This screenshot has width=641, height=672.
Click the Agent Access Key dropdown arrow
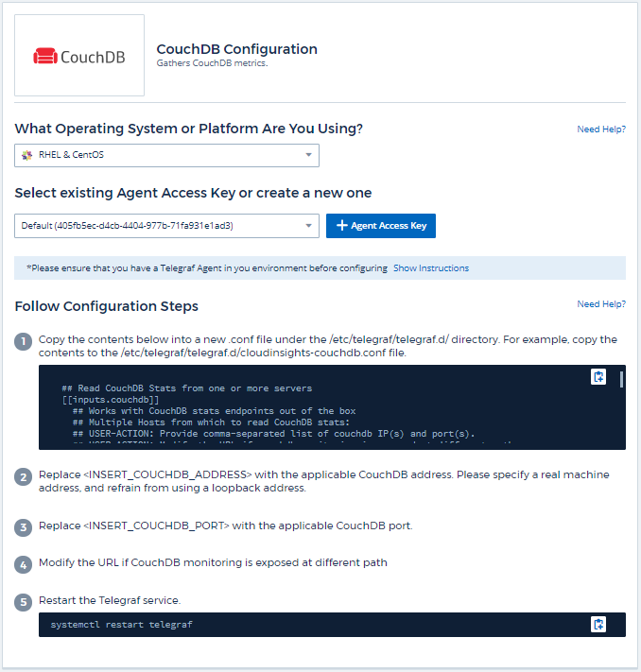[308, 226]
